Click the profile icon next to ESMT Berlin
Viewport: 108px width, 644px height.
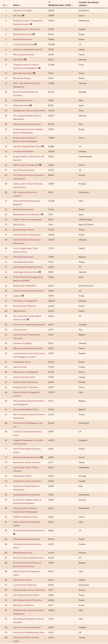pyautogui.click(x=25, y=60)
